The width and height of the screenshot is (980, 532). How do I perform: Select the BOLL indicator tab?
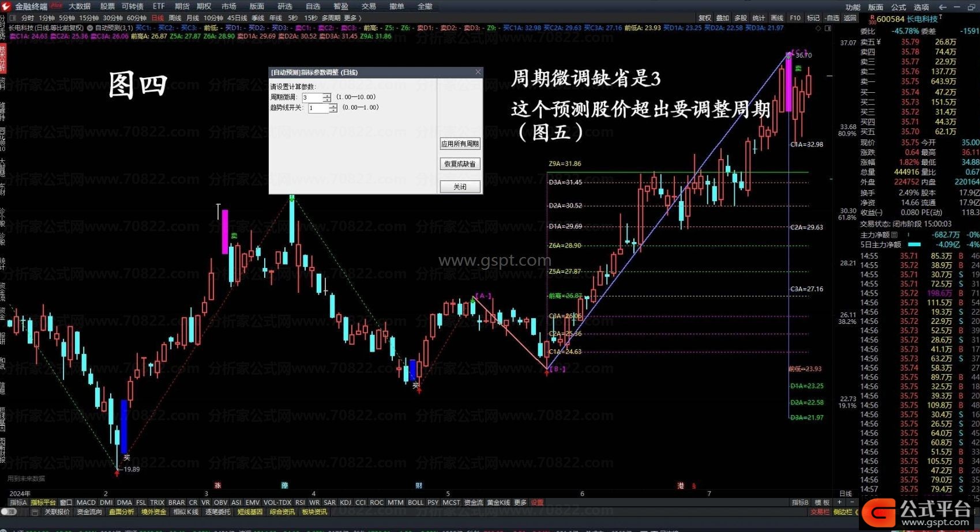coord(415,503)
